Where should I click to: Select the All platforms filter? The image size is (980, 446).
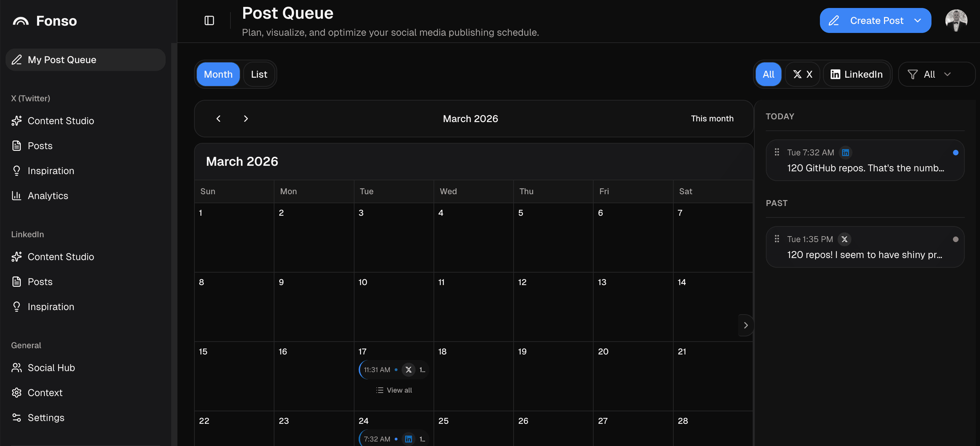tap(769, 74)
